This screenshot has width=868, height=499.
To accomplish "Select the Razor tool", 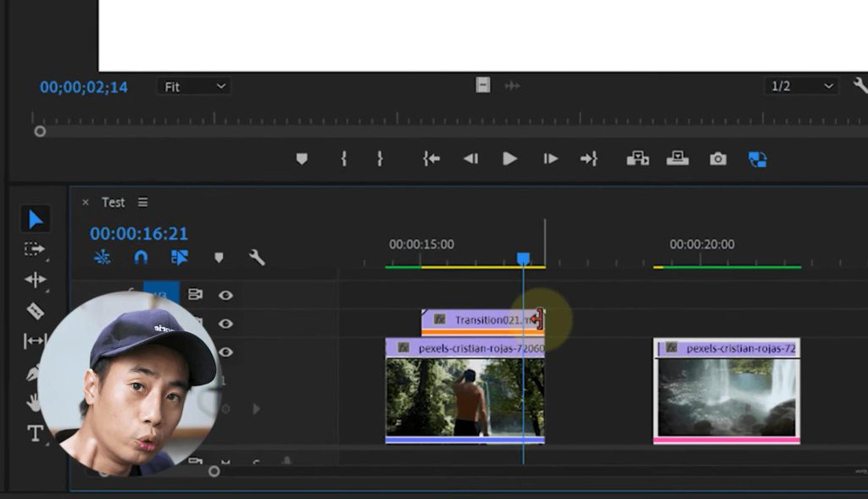I will pyautogui.click(x=35, y=311).
